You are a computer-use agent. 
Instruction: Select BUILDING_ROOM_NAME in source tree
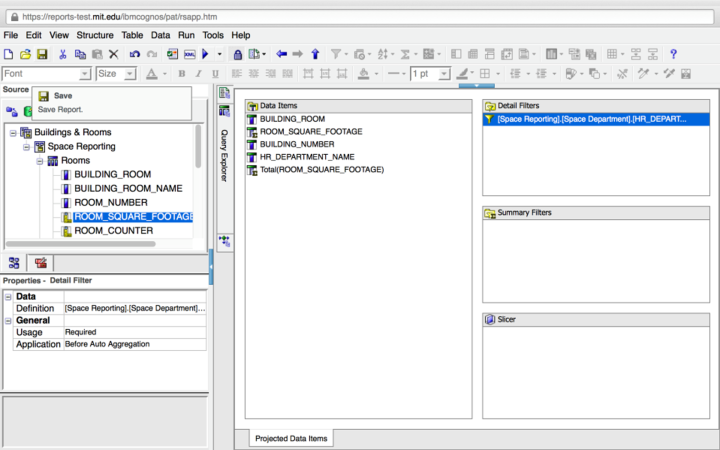(127, 188)
